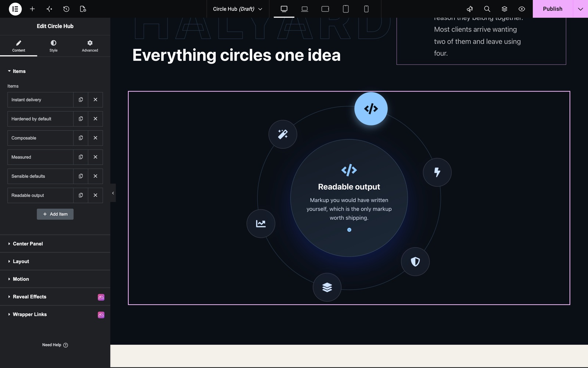The height and width of the screenshot is (368, 588).
Task: Select the shield orbit icon
Action: coord(415,262)
